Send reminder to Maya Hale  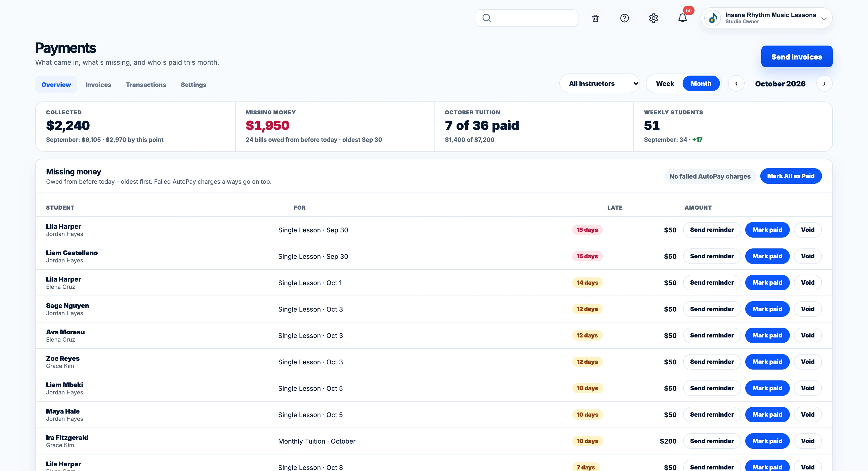click(x=712, y=415)
